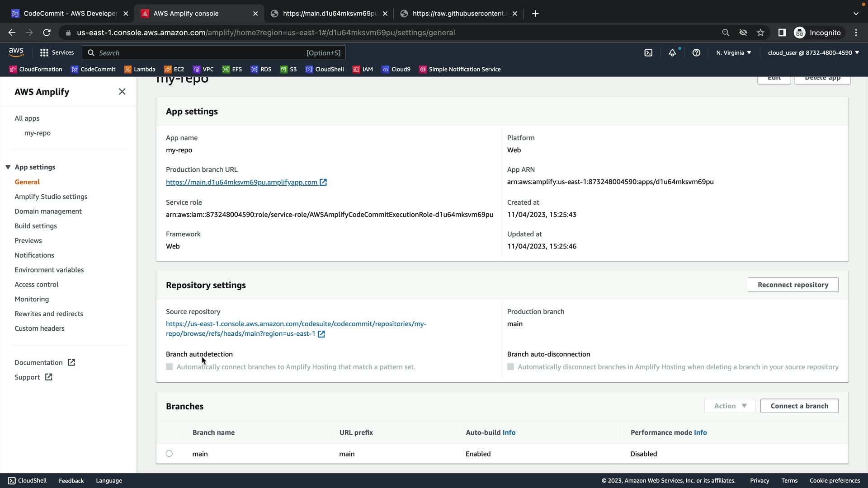Screen dimensions: 868x488
Task: Toggle Branch auto-disconnection checkbox
Action: point(510,367)
